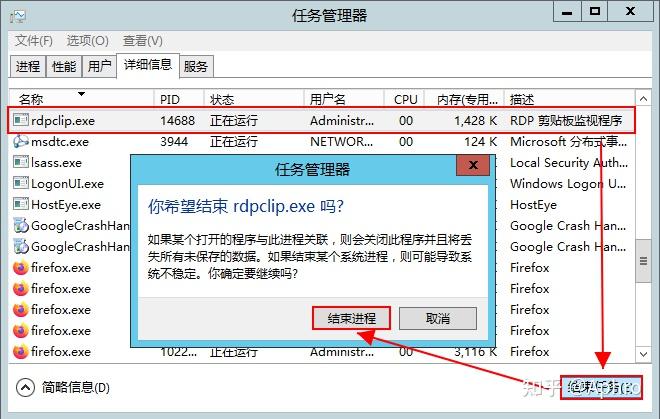Select the msdtc.exe process name

click(x=60, y=142)
